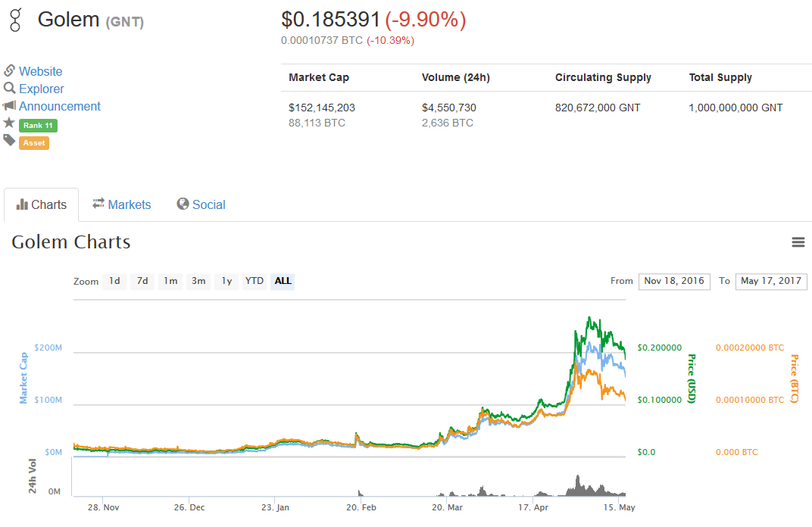Click the Total Supply column header
This screenshot has height=527, width=812.
click(x=720, y=78)
